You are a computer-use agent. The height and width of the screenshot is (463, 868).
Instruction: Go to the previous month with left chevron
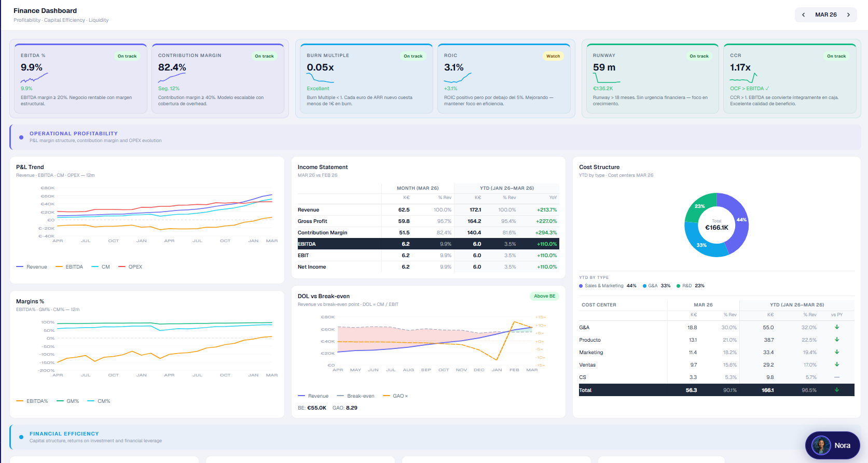click(x=803, y=15)
